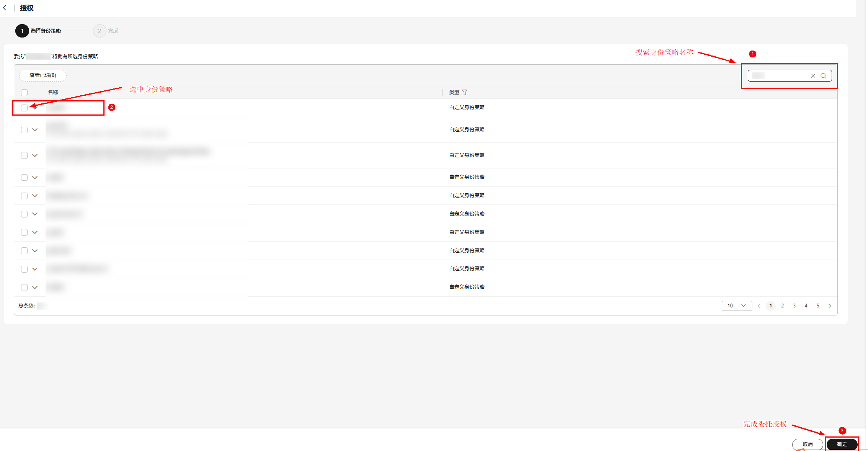Go to page 1
This screenshot has width=868, height=451.
770,306
